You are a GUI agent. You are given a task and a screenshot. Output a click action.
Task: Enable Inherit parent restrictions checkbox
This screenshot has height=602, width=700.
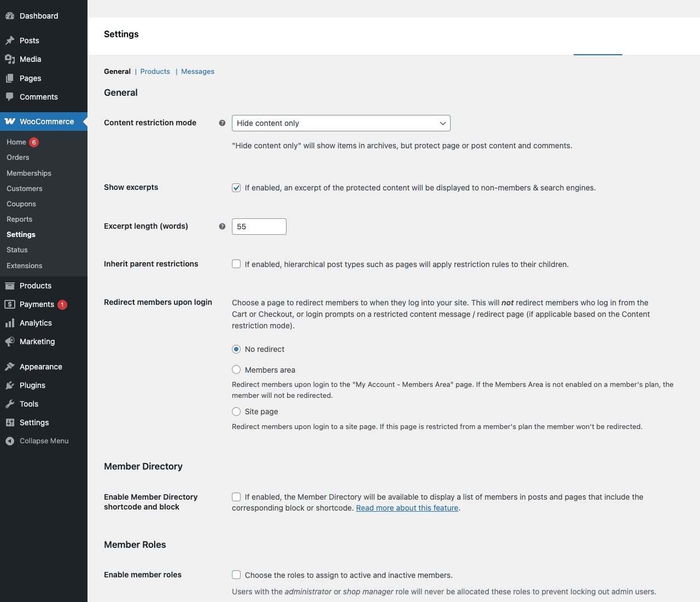coord(236,264)
